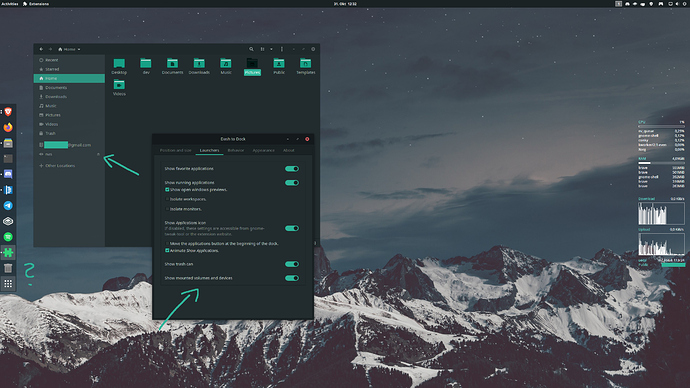
Task: Click the search icon in Files toolbar
Action: tap(251, 49)
